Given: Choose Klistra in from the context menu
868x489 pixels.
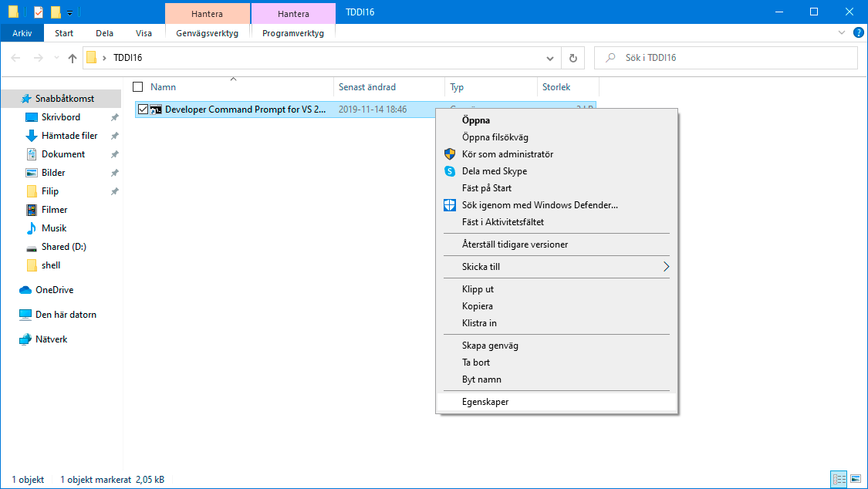Looking at the screenshot, I should coord(556,323).
